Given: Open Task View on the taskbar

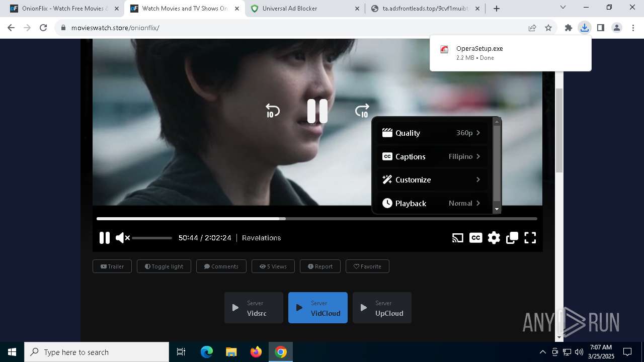Looking at the screenshot, I should [181, 352].
